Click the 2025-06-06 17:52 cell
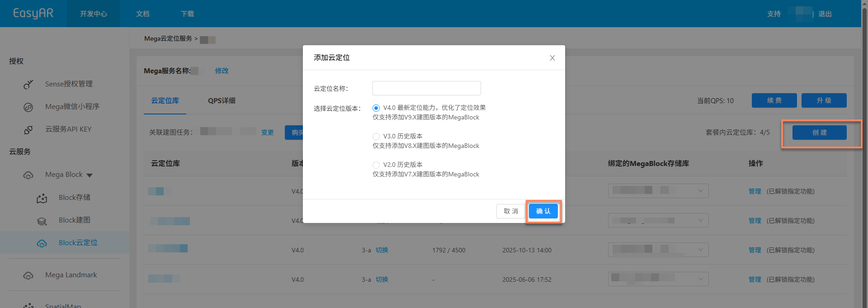The image size is (868, 308). (527, 280)
